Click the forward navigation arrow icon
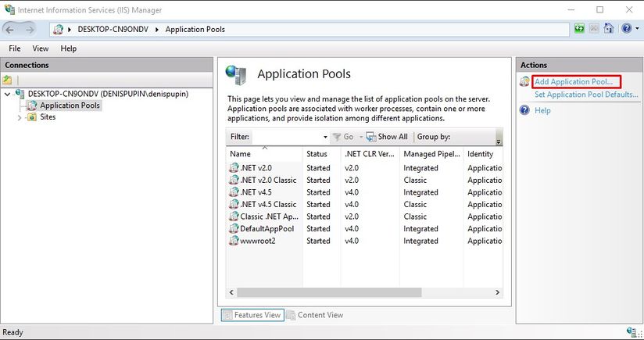The height and width of the screenshot is (340, 644). point(30,30)
